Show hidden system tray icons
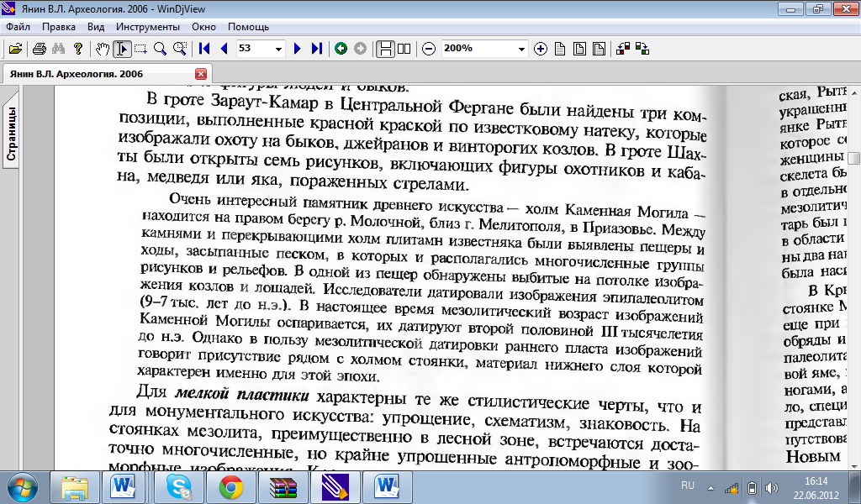Viewport: 861px width, 504px height. (711, 487)
